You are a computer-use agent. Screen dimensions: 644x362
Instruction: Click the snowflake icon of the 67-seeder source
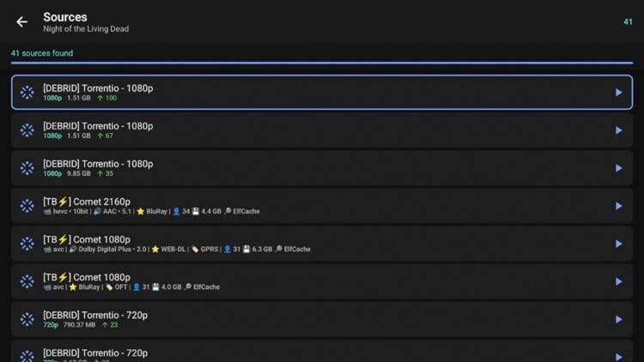pos(27,130)
